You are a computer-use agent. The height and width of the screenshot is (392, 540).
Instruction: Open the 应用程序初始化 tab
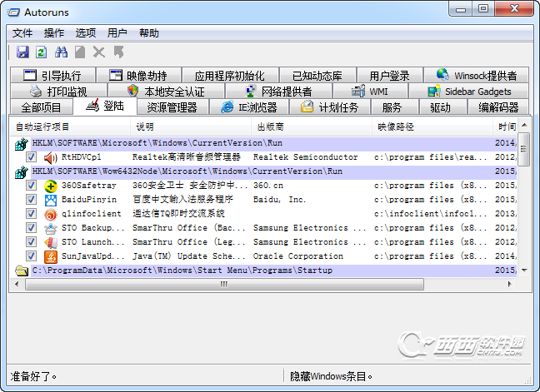230,75
